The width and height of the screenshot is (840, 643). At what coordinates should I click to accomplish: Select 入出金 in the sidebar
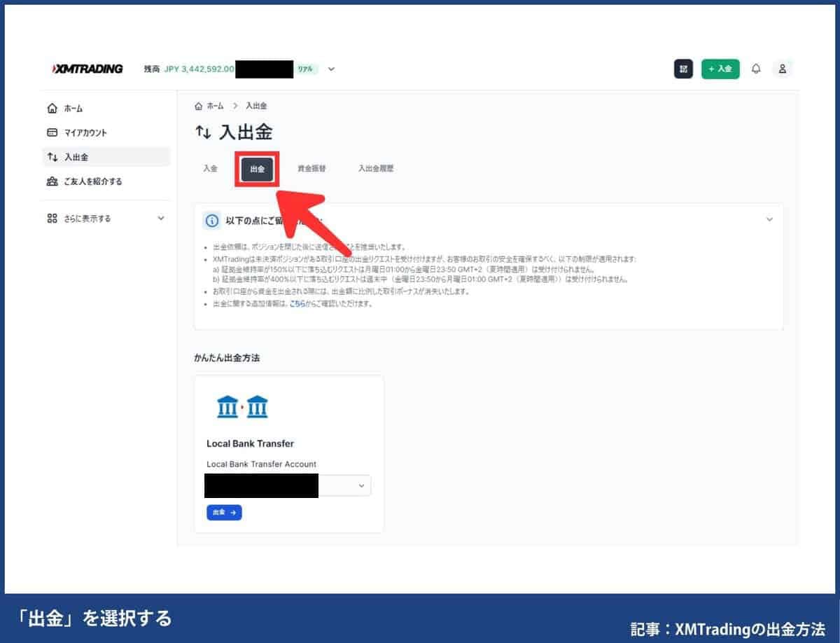coord(107,157)
